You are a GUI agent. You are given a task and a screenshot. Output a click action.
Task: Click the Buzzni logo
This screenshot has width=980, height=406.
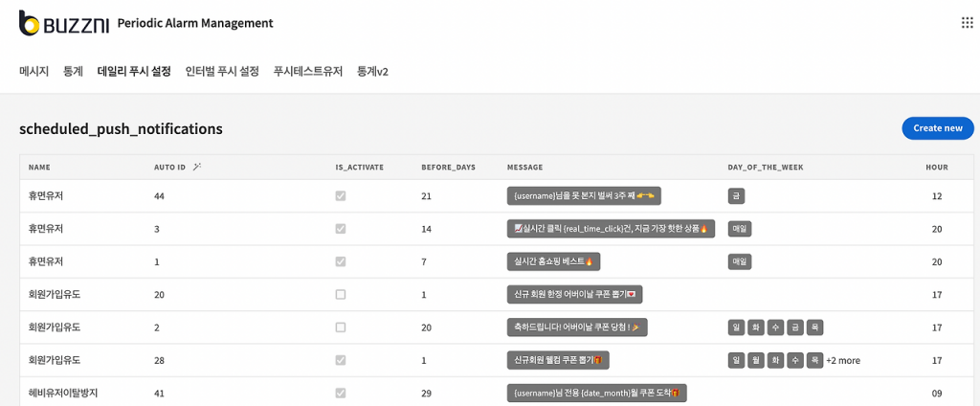click(64, 24)
